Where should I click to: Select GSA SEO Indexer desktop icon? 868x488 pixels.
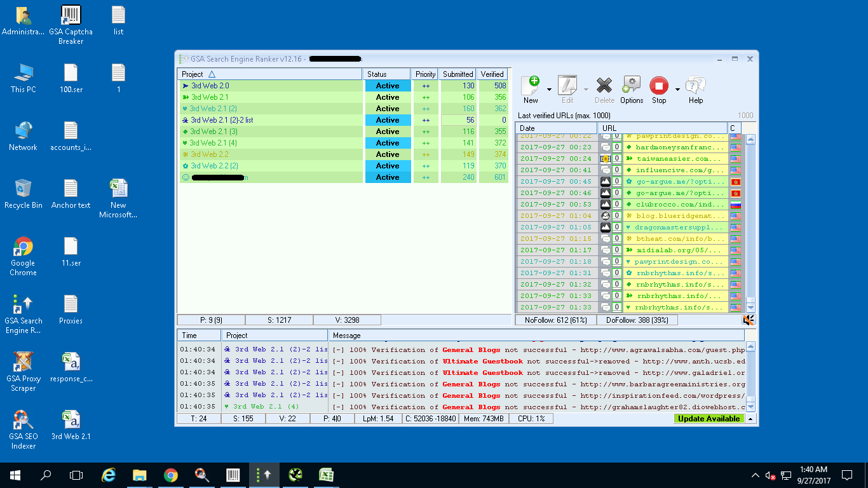(24, 430)
